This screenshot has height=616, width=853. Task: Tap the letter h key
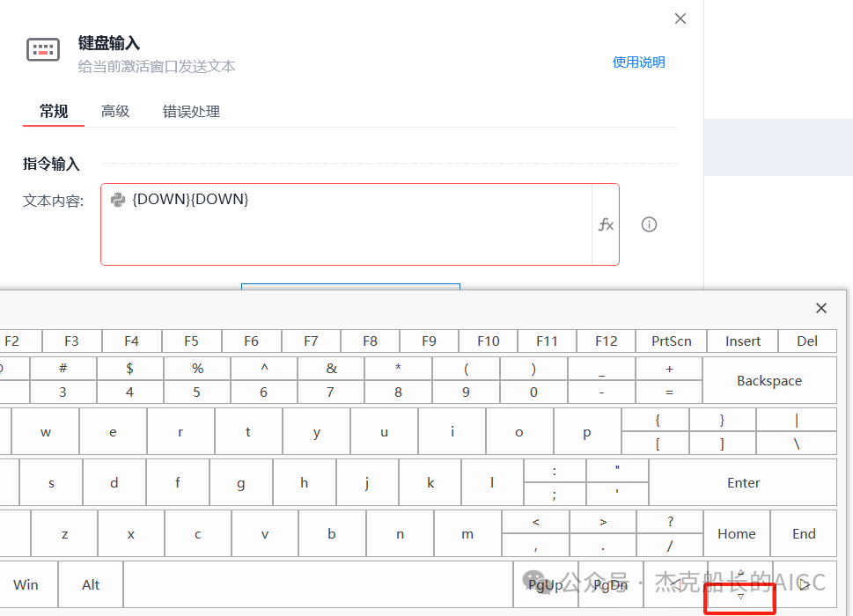(x=304, y=483)
